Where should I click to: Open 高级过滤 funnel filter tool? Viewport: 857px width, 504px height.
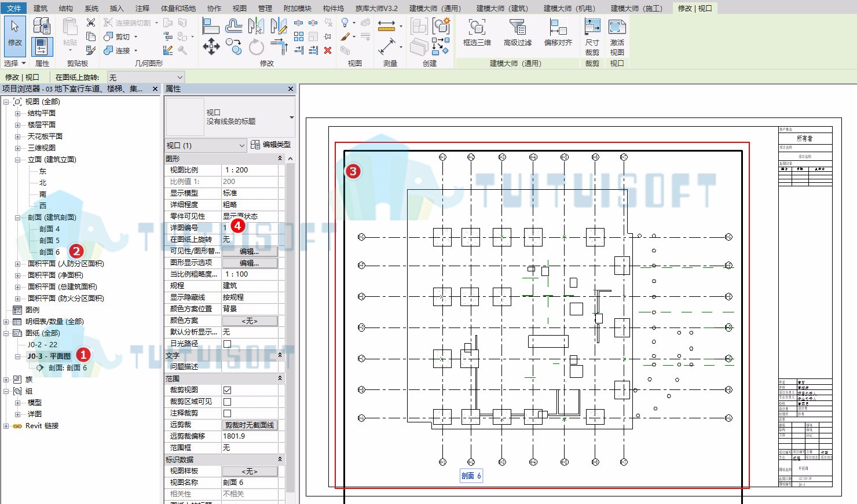(x=517, y=32)
